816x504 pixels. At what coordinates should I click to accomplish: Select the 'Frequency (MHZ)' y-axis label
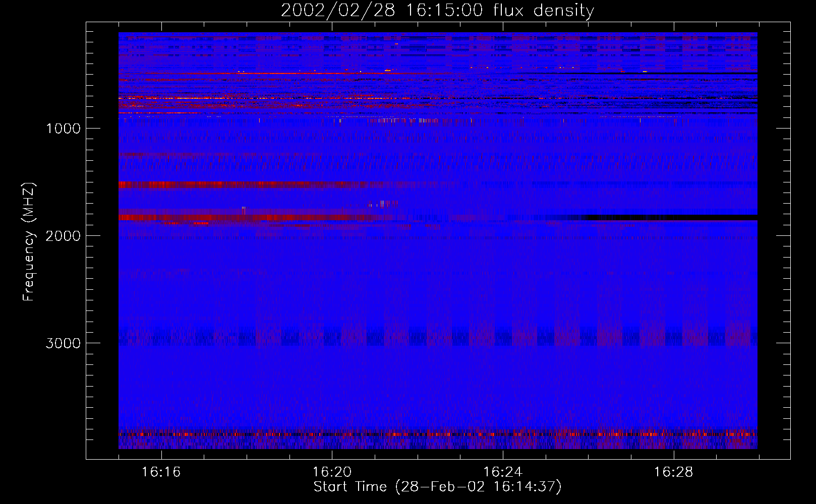click(29, 242)
